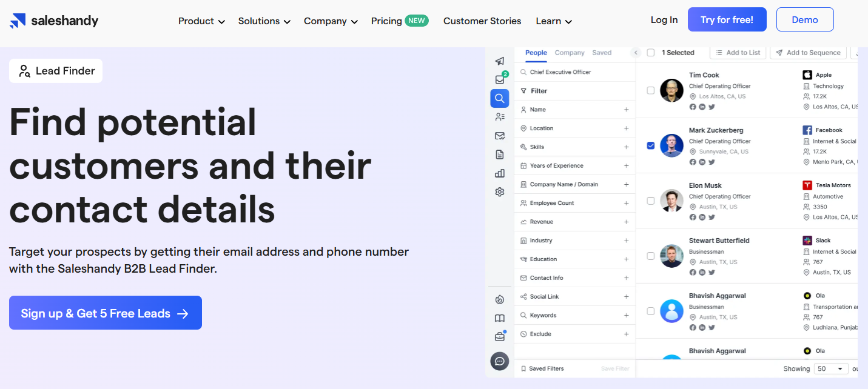
Task: Uncheck the Mark Zuckerberg row checkbox
Action: point(651,145)
